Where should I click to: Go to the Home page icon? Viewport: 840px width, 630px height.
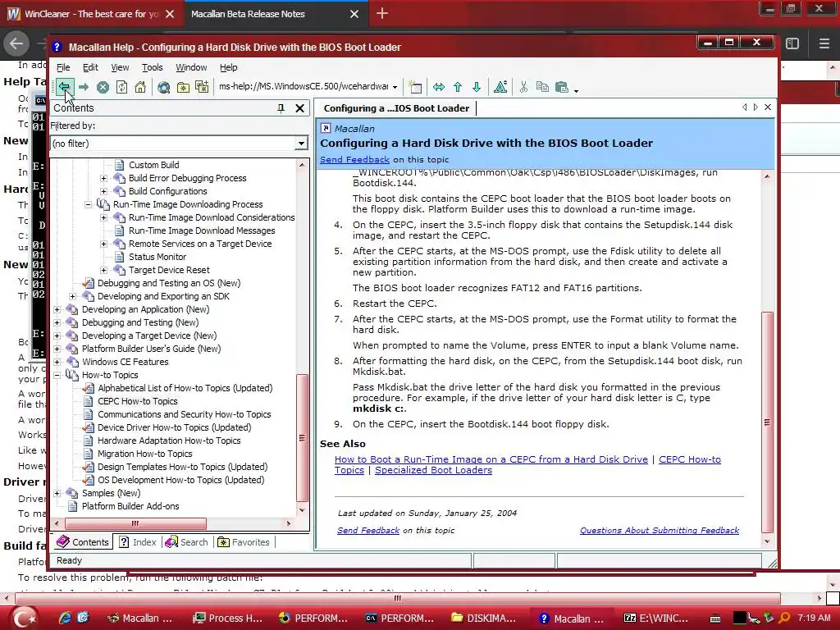140,87
